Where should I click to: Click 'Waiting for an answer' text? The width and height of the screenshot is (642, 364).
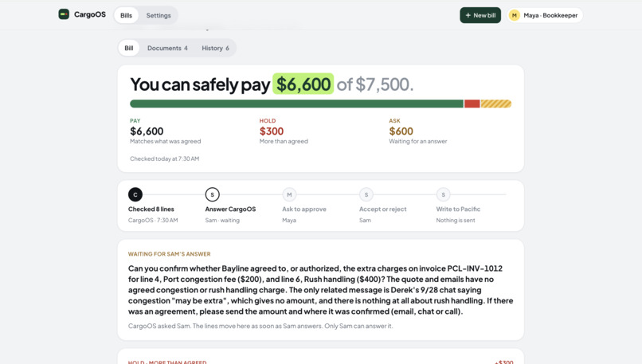[x=418, y=141]
